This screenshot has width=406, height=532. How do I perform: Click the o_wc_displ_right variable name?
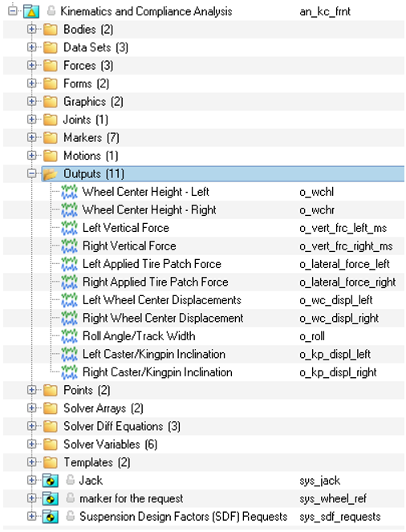click(339, 319)
